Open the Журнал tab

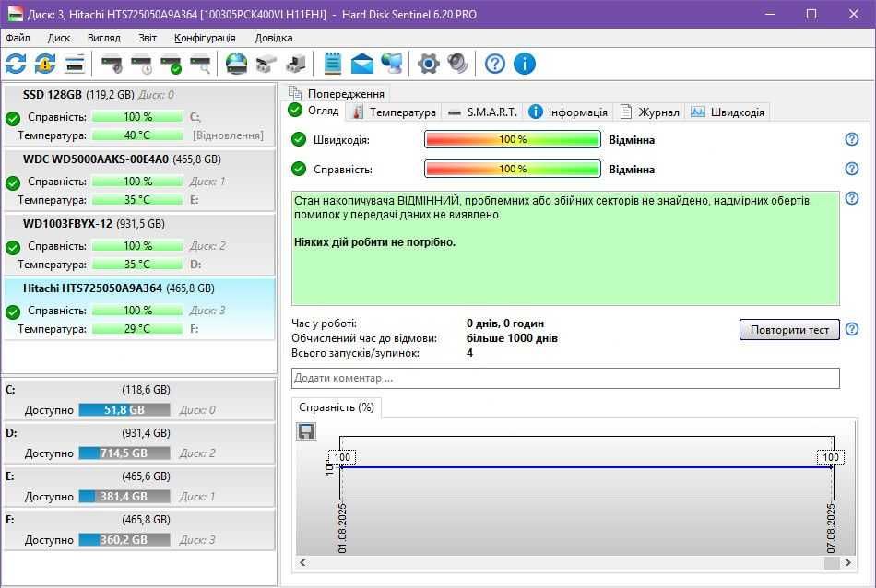(650, 112)
